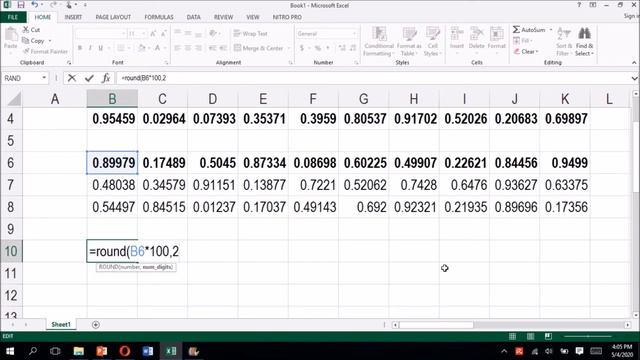Collapse the ribbon with the arrow

[634, 62]
